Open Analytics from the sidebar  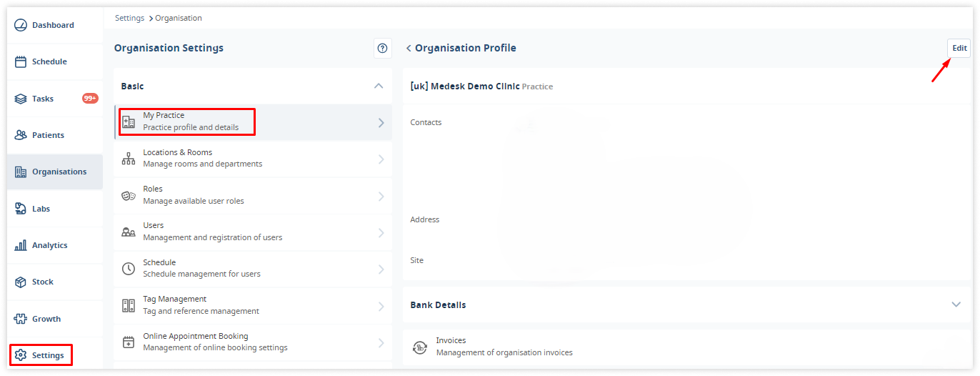pyautogui.click(x=55, y=245)
